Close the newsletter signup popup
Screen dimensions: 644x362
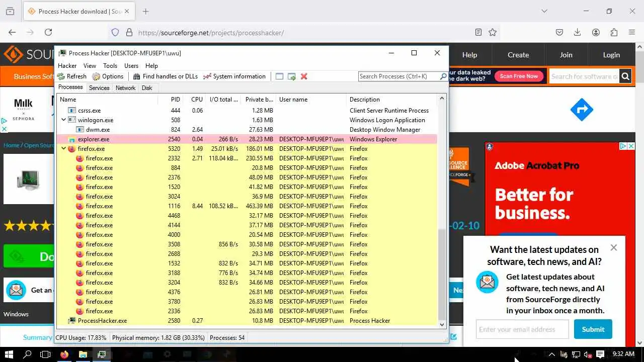click(x=613, y=247)
